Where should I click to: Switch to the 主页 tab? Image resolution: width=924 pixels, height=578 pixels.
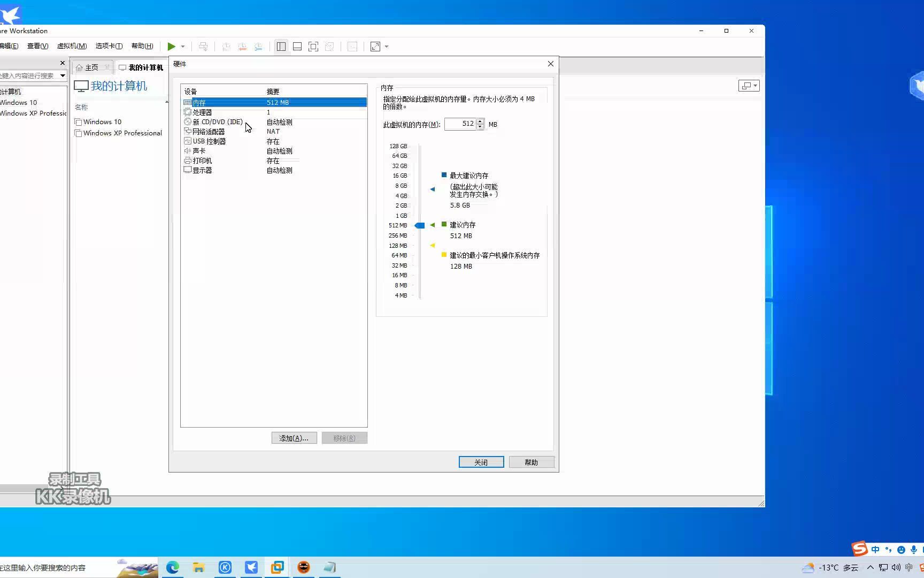click(92, 67)
